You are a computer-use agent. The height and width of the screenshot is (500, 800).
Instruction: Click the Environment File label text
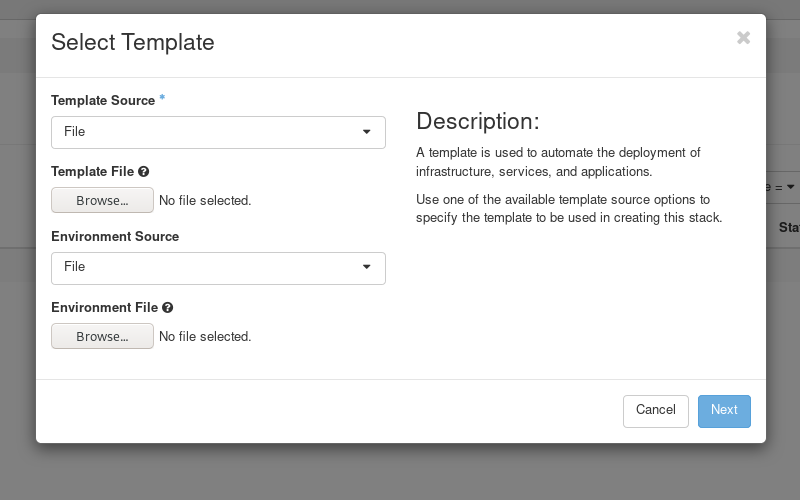pyautogui.click(x=105, y=308)
